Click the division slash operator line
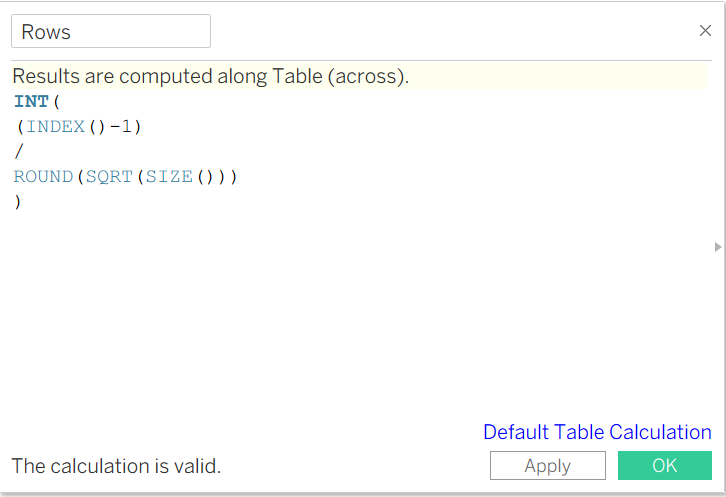Viewport: 726px width, 497px height. click(x=18, y=152)
